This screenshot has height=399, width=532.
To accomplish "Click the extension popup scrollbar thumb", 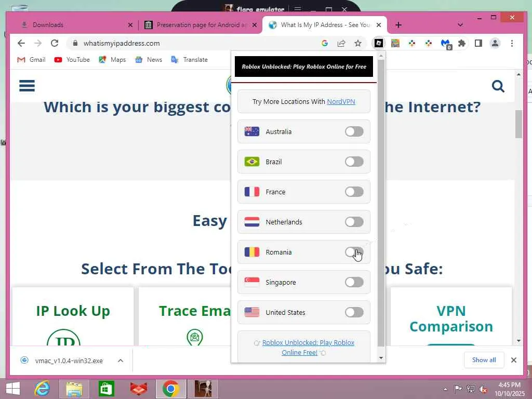I will tap(381, 203).
